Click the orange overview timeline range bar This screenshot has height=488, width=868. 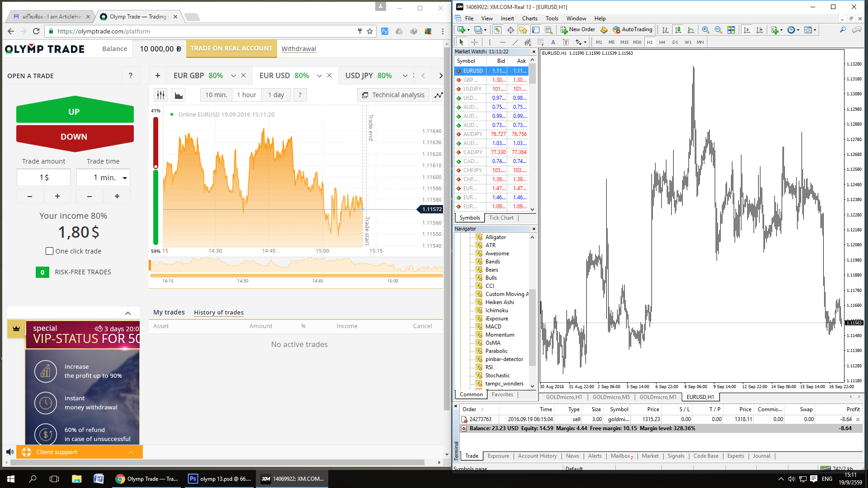tap(297, 275)
